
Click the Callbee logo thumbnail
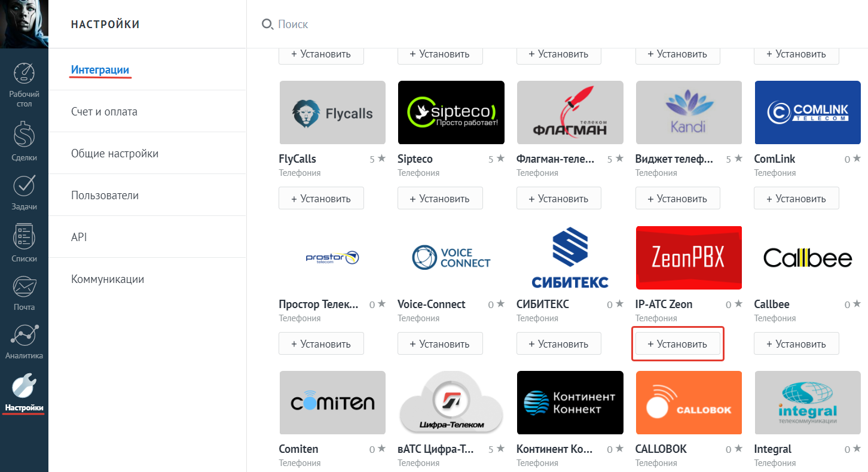tap(808, 258)
